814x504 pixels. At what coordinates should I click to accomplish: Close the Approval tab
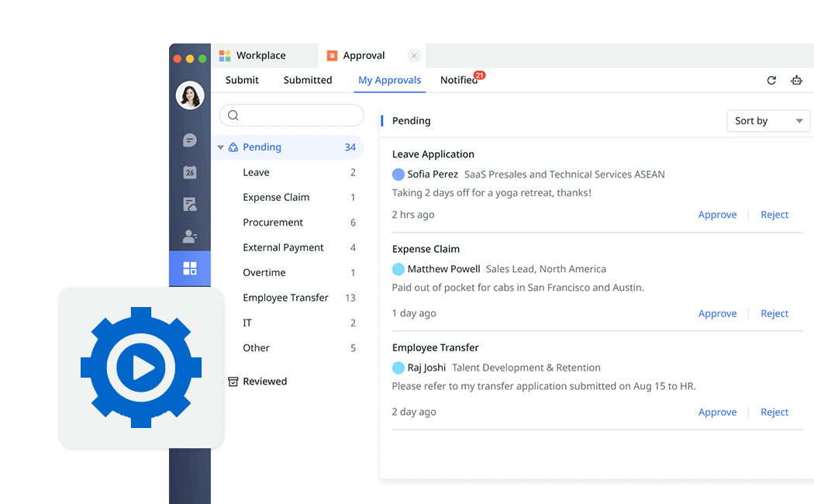[x=414, y=56]
